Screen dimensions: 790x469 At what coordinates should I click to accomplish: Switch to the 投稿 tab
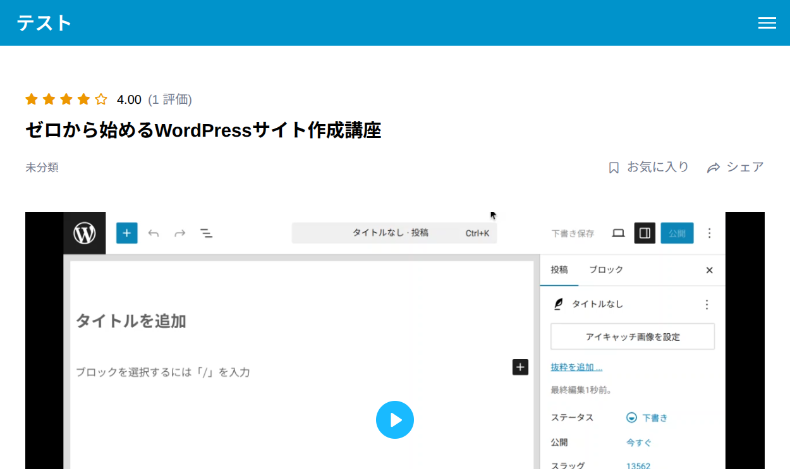pyautogui.click(x=559, y=270)
